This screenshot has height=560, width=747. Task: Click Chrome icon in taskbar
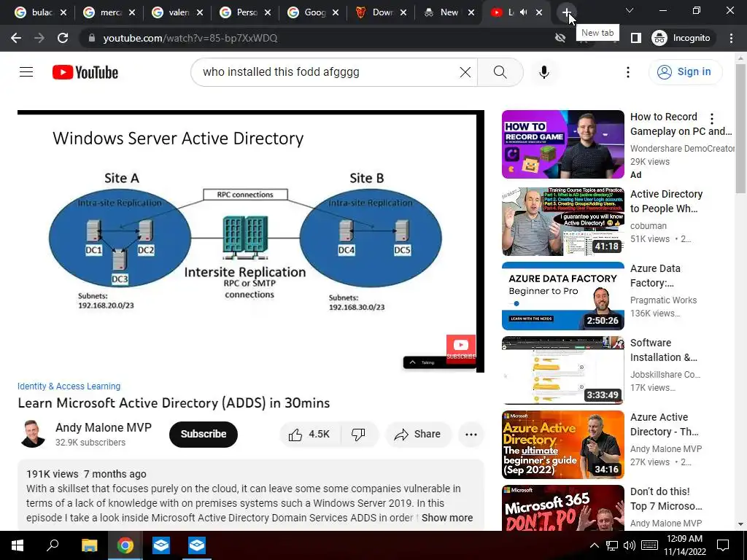click(125, 545)
